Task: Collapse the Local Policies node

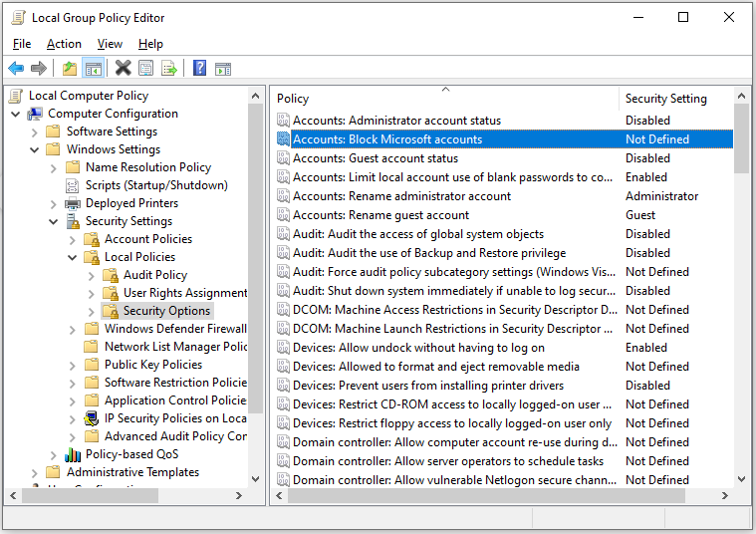Action: pyautogui.click(x=73, y=258)
